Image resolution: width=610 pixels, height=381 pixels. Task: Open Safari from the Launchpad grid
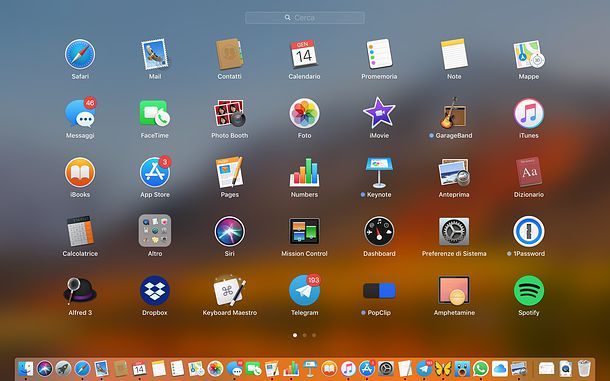pos(80,54)
